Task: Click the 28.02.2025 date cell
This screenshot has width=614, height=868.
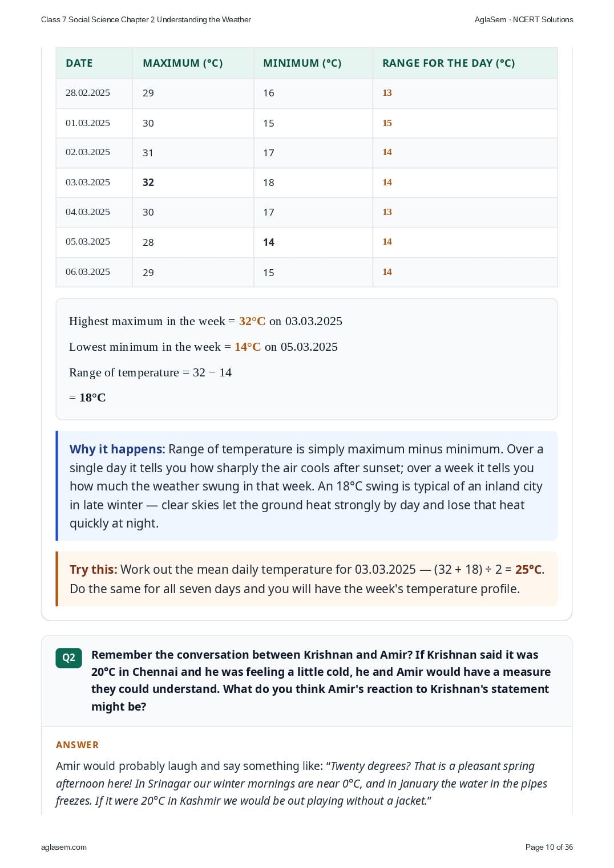Action: coord(88,93)
